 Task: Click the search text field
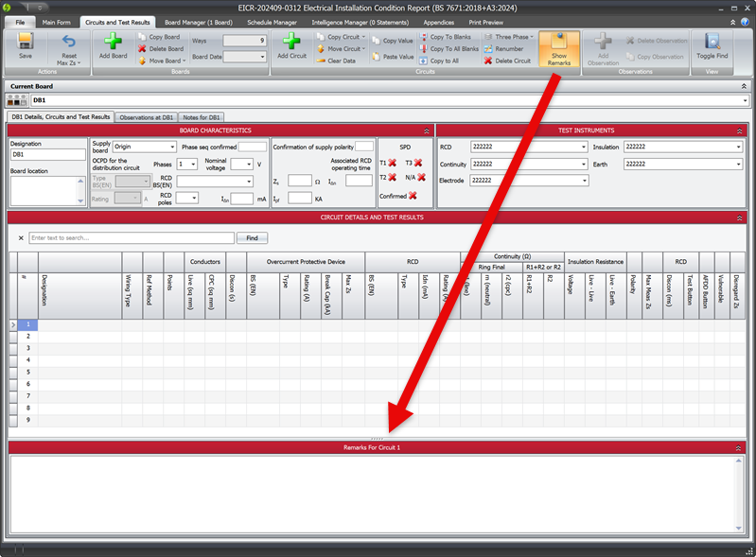(132, 238)
